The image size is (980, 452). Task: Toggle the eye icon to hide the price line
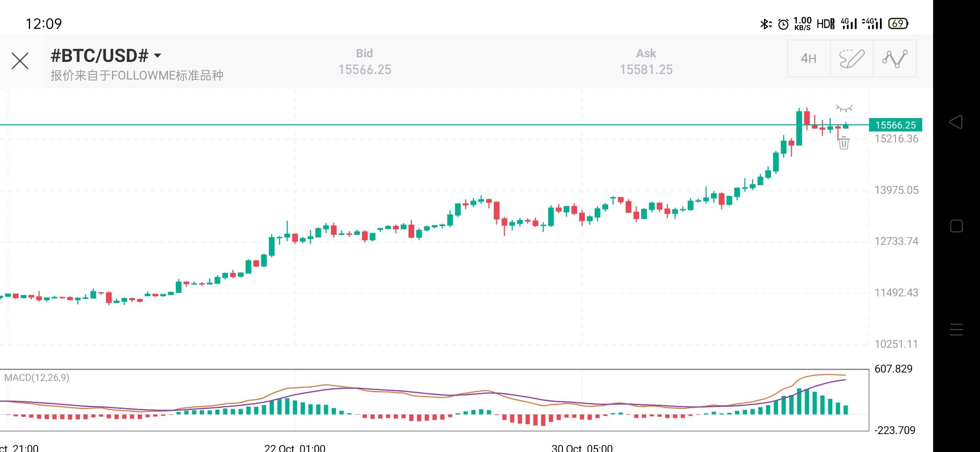(x=844, y=109)
